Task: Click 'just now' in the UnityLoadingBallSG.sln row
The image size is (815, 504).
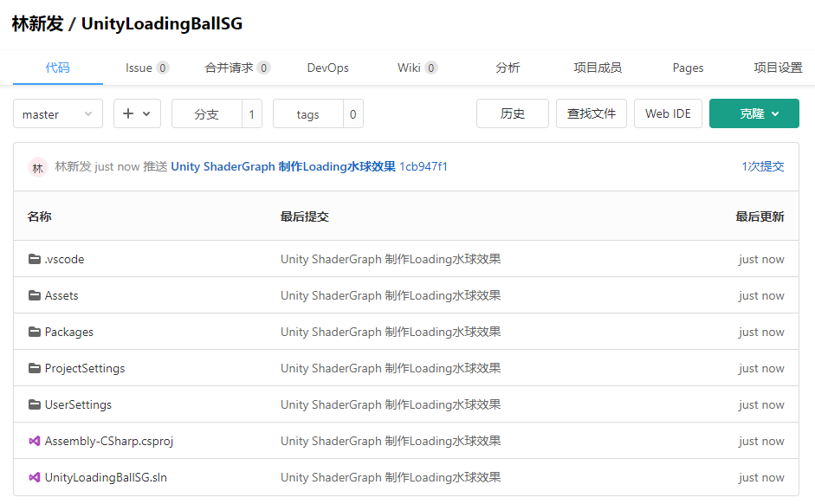Action: pyautogui.click(x=761, y=477)
